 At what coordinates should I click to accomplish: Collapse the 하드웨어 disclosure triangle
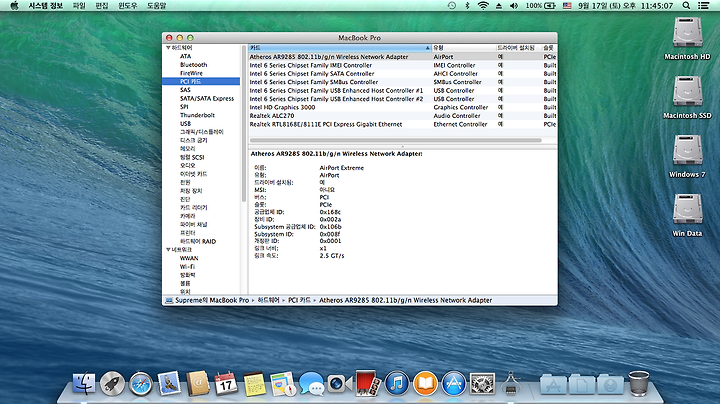pos(168,48)
